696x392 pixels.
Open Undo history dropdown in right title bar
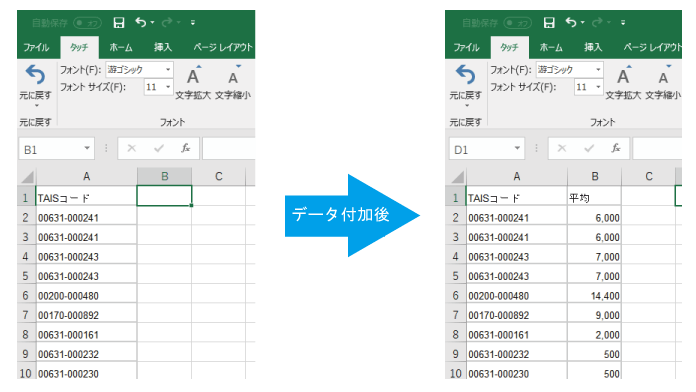pos(583,22)
